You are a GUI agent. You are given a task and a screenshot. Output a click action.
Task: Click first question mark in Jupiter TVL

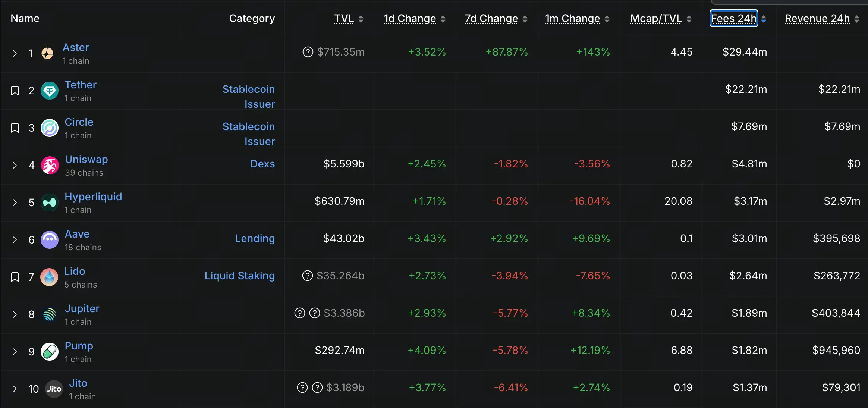coord(300,313)
